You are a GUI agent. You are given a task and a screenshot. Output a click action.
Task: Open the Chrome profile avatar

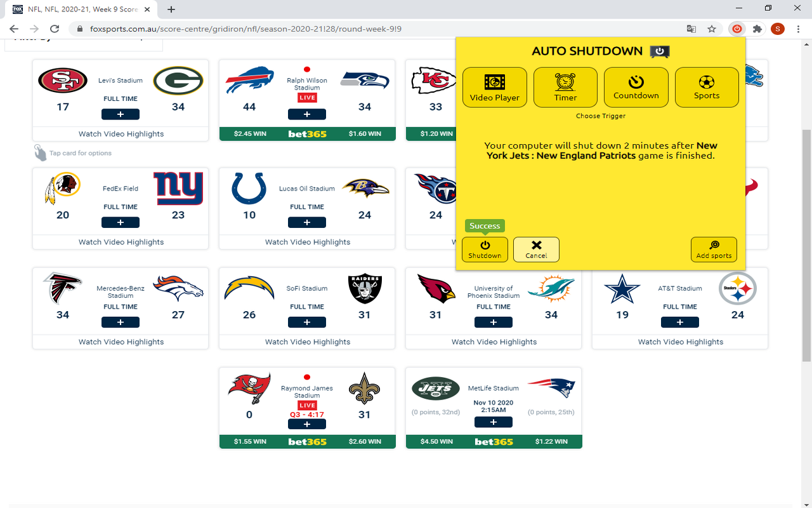click(x=778, y=29)
